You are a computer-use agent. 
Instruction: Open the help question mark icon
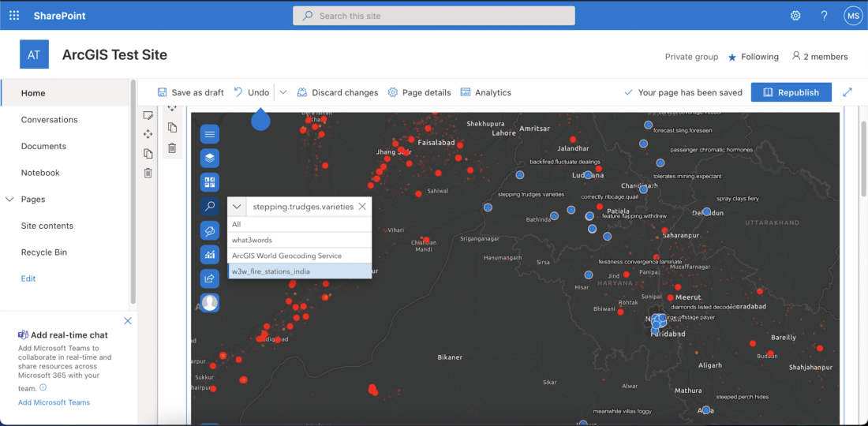[825, 16]
